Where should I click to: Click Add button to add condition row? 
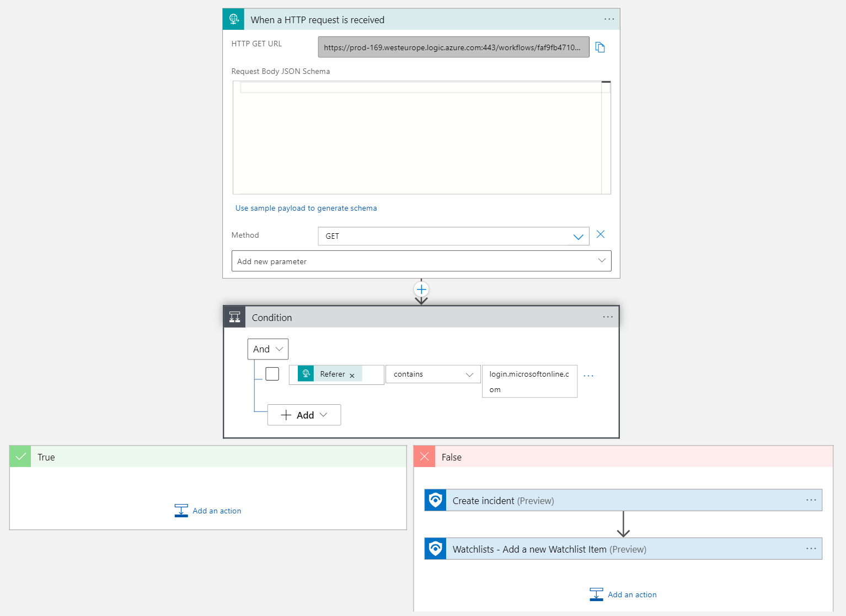pyautogui.click(x=304, y=415)
